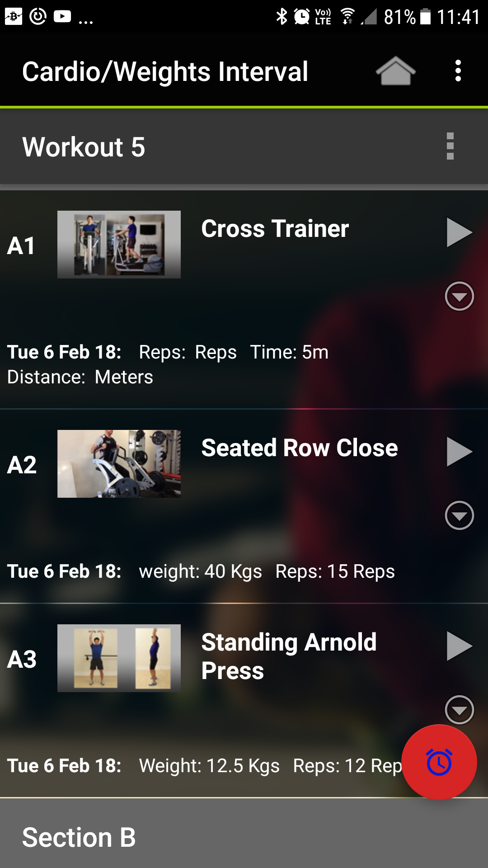Tap the YouTube notification icon

click(x=62, y=17)
